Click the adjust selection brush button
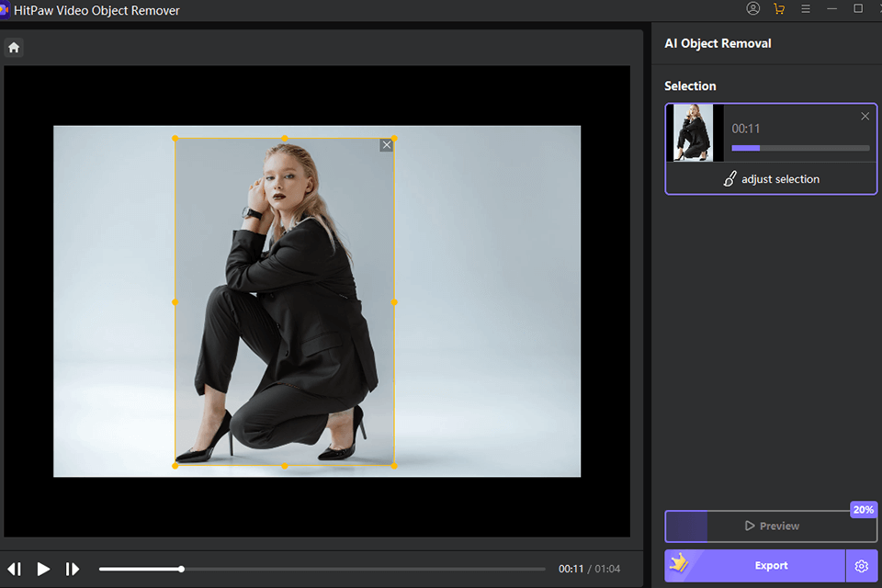The height and width of the screenshot is (588, 882). [x=771, y=179]
